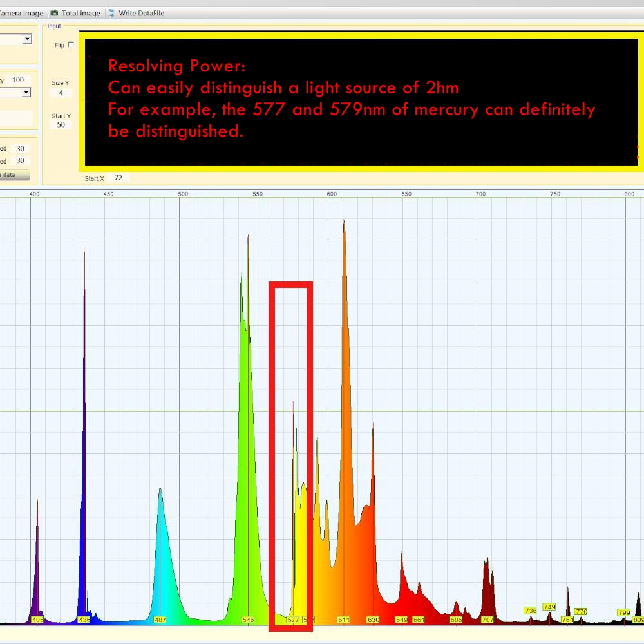The image size is (644, 644).
Task: Click the 487 nm peak marker
Action: tap(160, 620)
